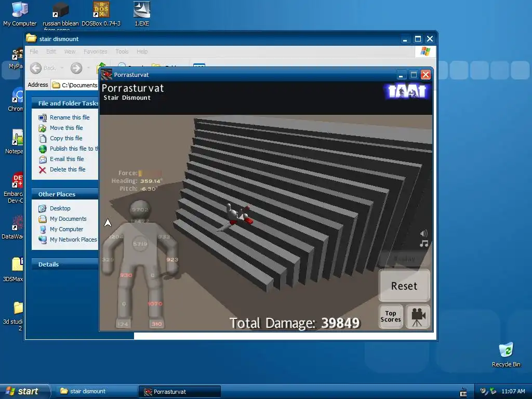This screenshot has height=399, width=532.
Task: Collapse Other Places panel header
Action: point(65,194)
